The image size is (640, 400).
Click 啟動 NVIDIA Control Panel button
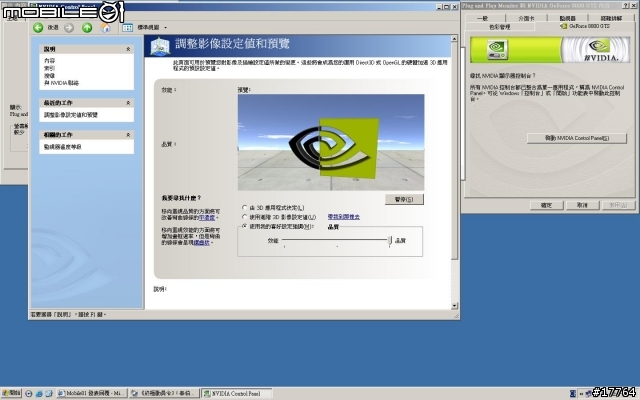[x=577, y=138]
